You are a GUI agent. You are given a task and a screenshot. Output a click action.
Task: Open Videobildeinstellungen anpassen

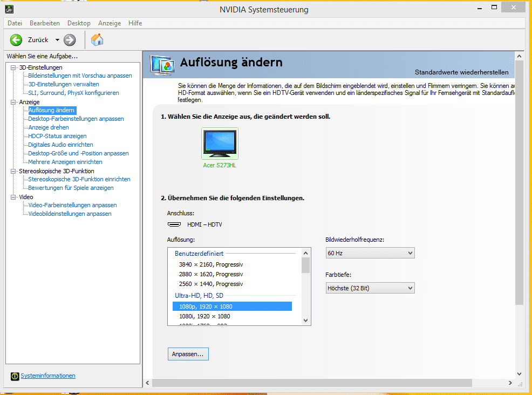click(70, 214)
